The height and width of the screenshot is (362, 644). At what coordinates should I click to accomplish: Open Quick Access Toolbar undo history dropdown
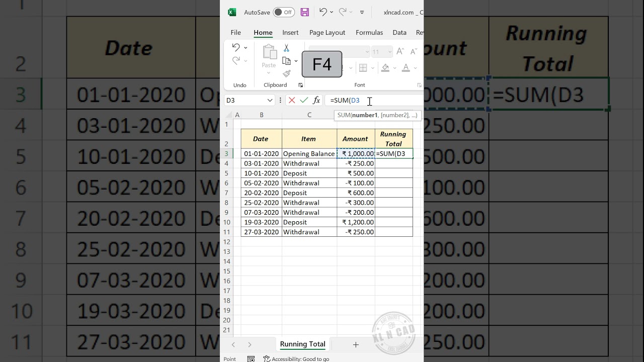332,12
